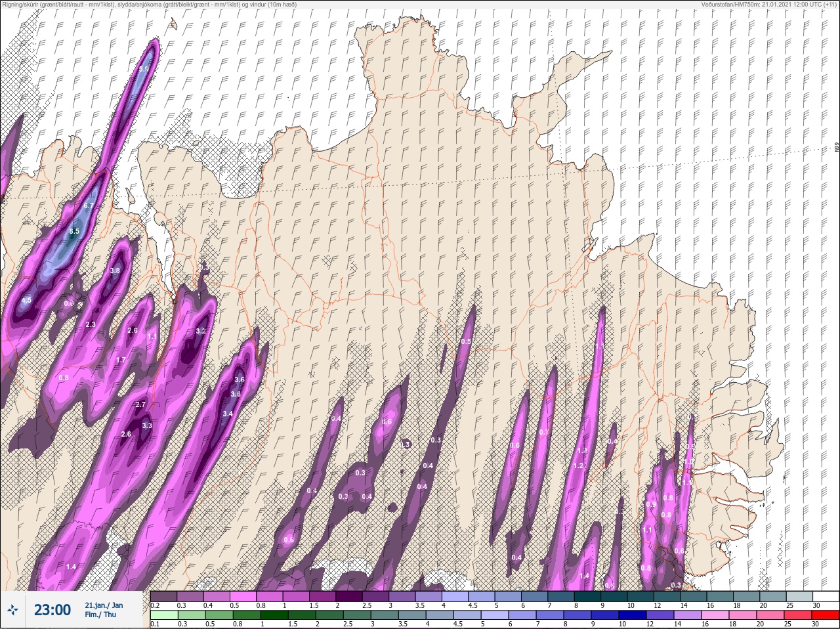
Task: Click the 4.5 precipitation value on the map
Action: 26,300
